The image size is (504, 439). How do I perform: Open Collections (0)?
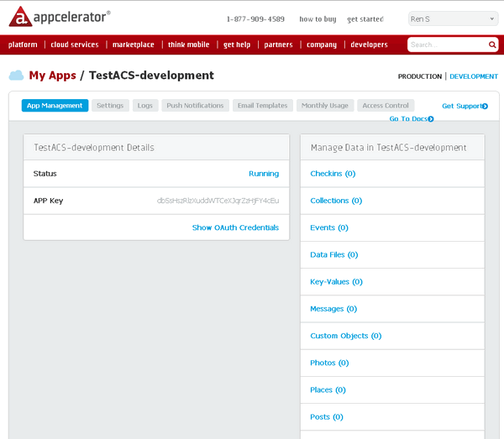(336, 201)
